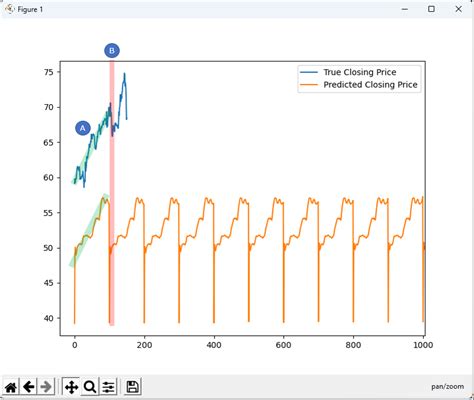Screen dimensions: 474x400
Task: Close the Figure 1 window
Action: click(459, 9)
